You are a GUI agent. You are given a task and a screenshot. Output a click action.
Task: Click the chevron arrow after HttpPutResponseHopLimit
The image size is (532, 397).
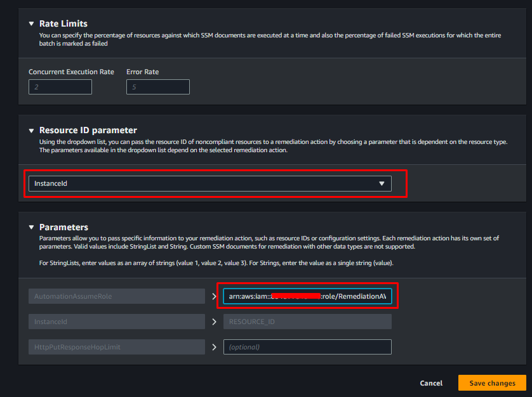coord(214,347)
